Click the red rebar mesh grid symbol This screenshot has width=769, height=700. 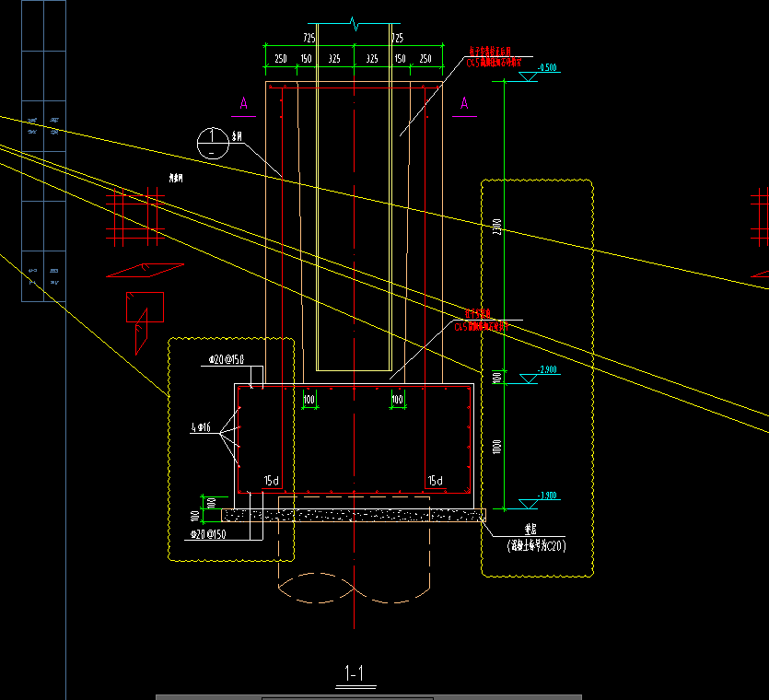tap(135, 216)
